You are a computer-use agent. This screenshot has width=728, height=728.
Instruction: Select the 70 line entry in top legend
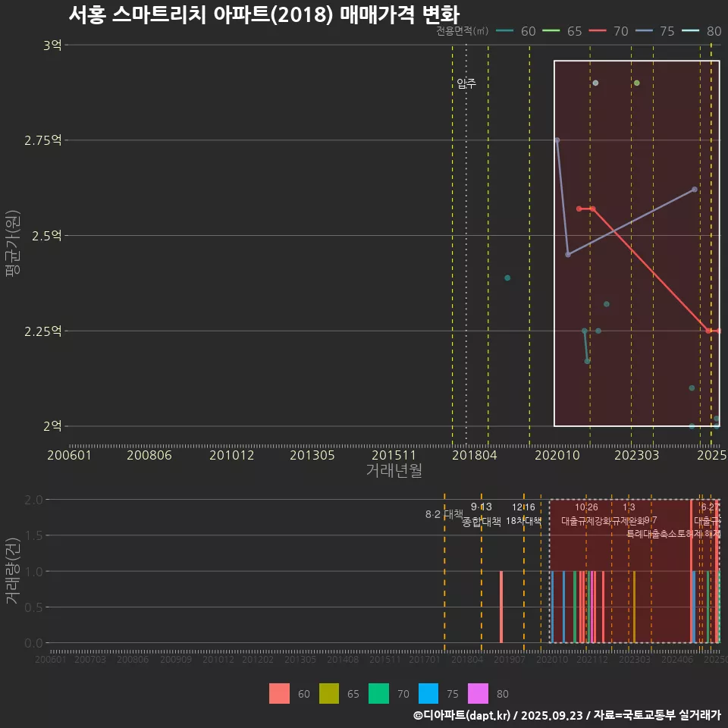(x=609, y=31)
